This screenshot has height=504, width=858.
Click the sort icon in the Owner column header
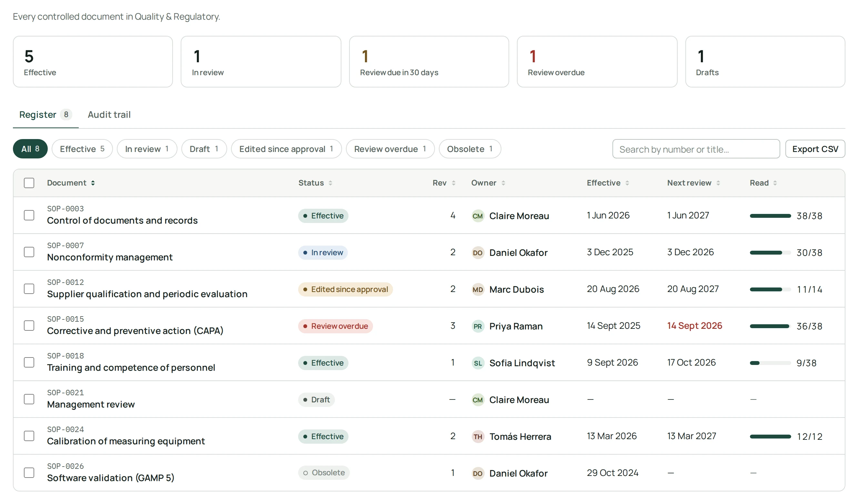pyautogui.click(x=503, y=183)
